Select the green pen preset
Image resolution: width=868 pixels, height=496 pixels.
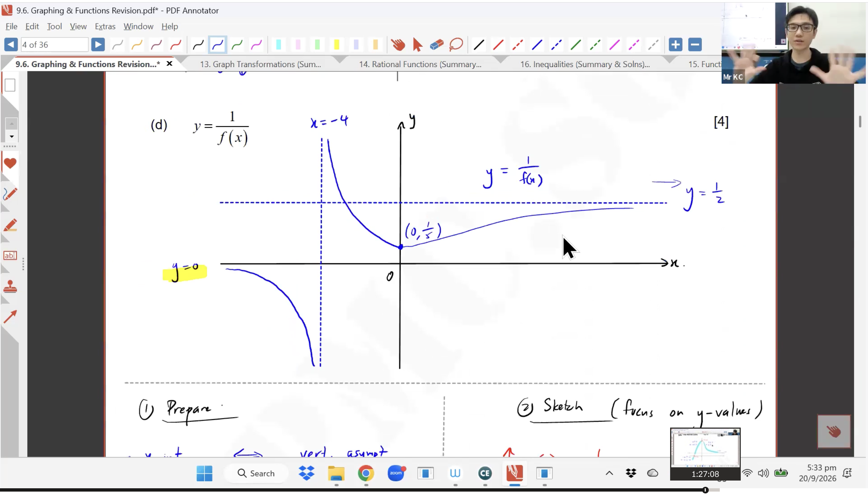tap(237, 45)
